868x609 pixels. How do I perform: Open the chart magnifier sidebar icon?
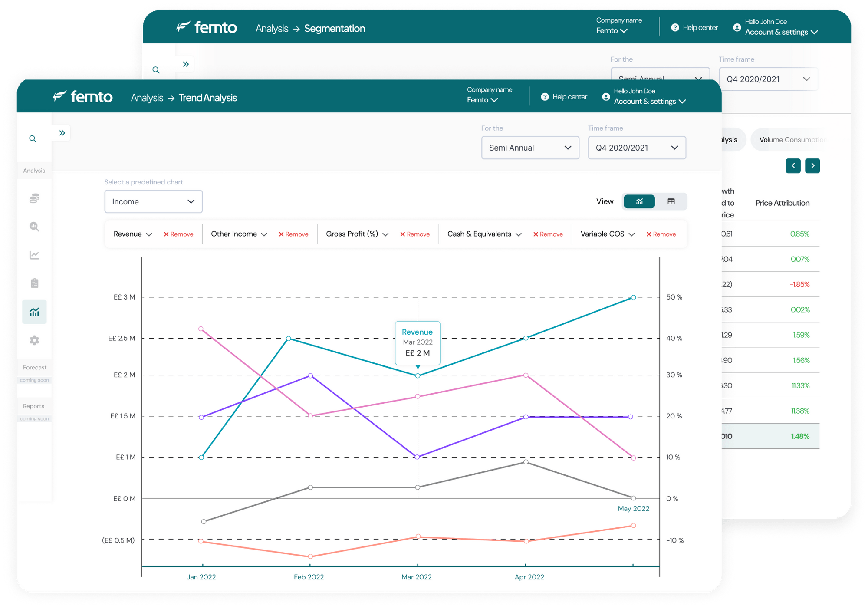[x=34, y=227]
